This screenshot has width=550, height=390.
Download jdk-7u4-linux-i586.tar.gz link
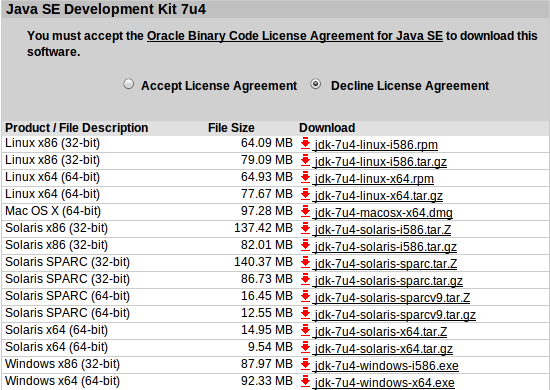[381, 162]
